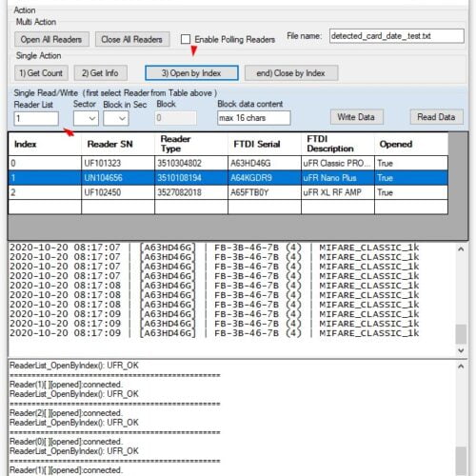Select reader row UF101323

[228, 163]
